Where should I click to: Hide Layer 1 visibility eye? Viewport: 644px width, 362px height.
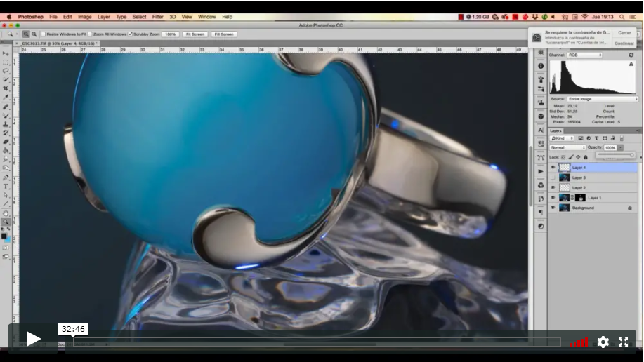coord(553,198)
